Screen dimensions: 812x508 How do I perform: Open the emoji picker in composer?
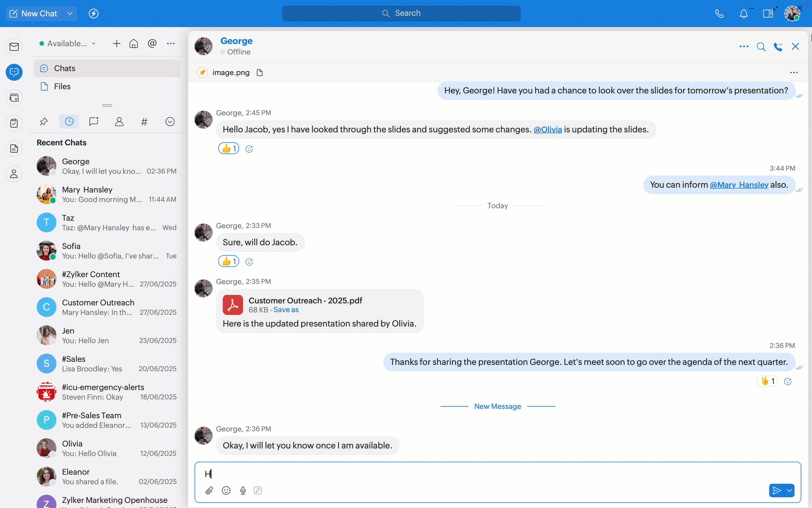[226, 491]
